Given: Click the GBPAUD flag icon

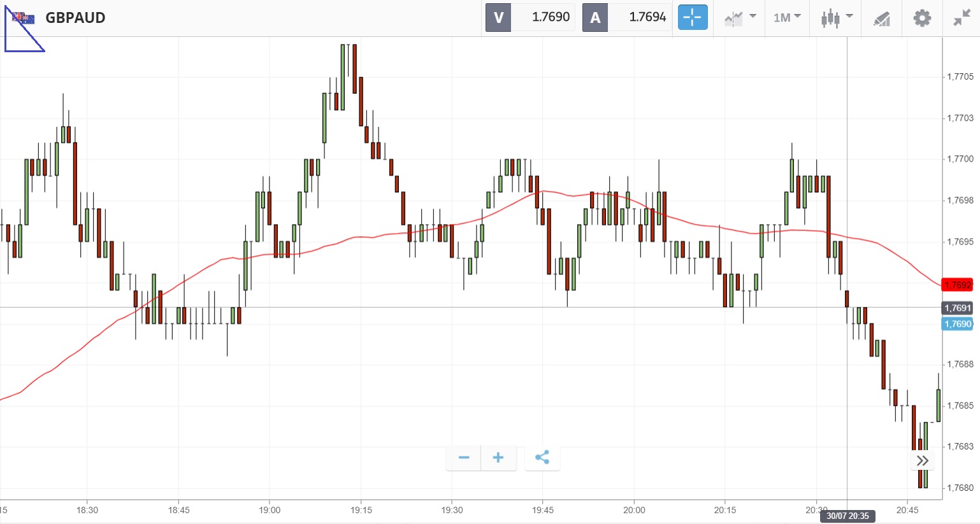Looking at the screenshot, I should 24,18.
